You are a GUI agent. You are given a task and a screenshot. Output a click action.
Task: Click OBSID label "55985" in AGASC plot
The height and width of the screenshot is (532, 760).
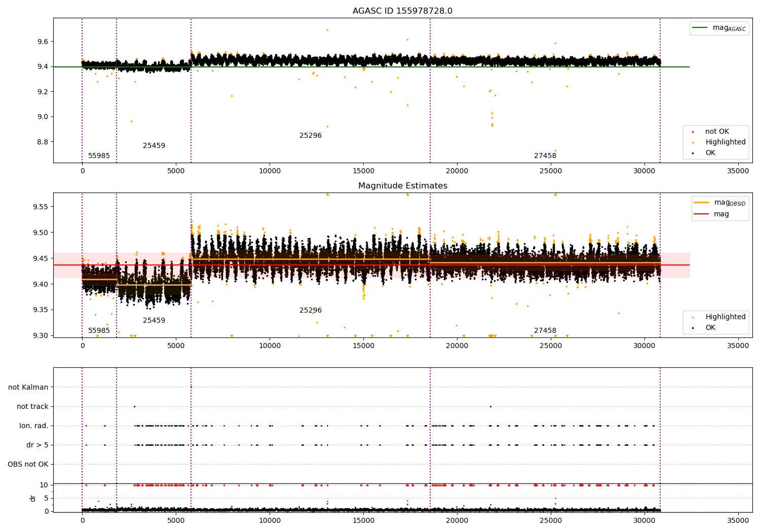click(x=99, y=156)
